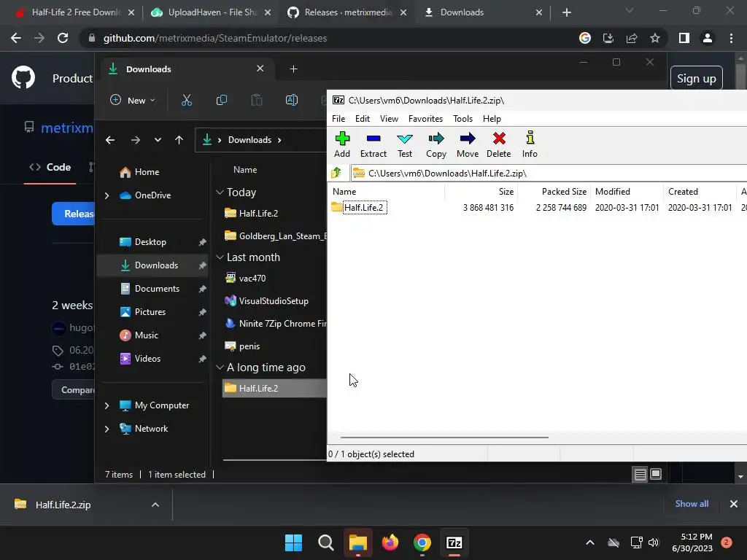The width and height of the screenshot is (747, 560).
Task: Navigate forward in File Explorer
Action: tap(135, 140)
